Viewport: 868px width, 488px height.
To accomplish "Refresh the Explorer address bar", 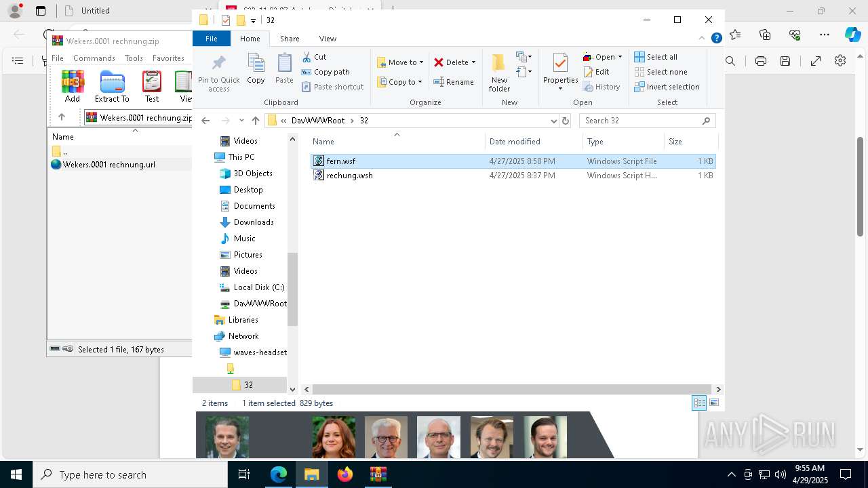I will point(566,121).
